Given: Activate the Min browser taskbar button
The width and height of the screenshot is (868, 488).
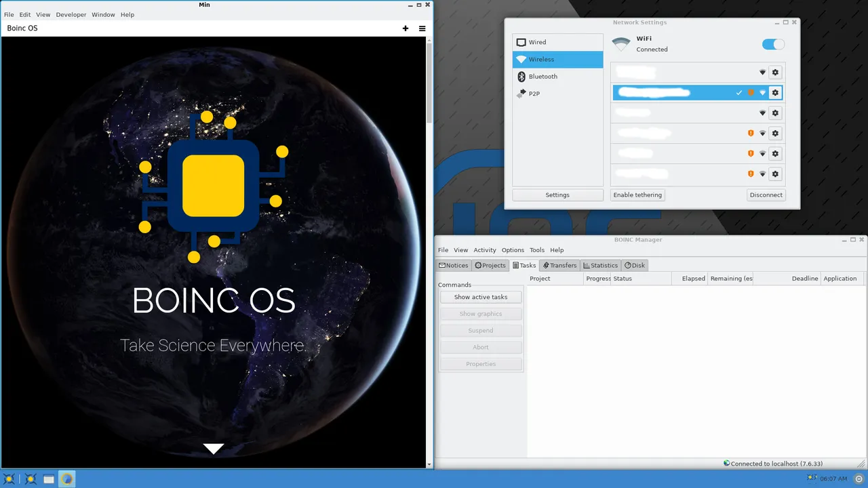Looking at the screenshot, I should (x=66, y=479).
